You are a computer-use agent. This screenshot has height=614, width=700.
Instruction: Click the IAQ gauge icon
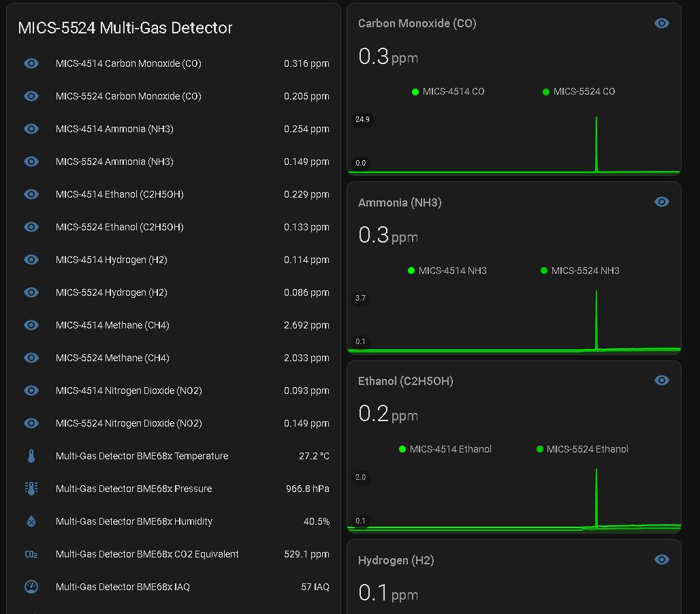[x=31, y=587]
